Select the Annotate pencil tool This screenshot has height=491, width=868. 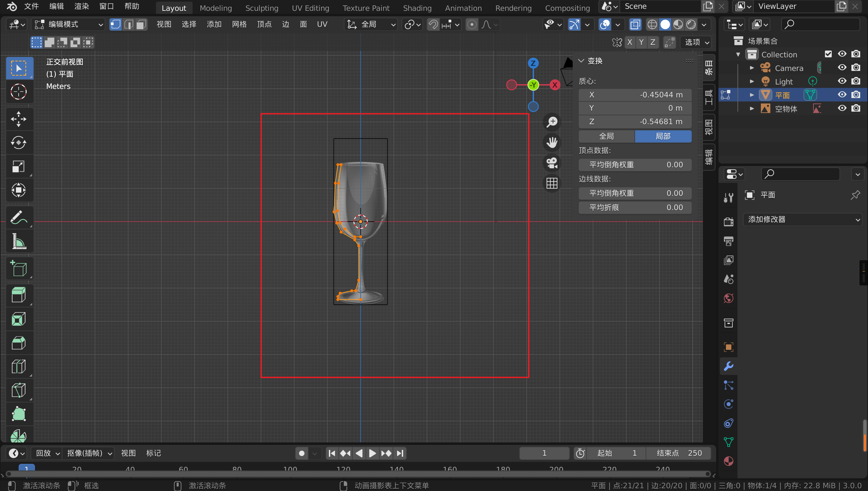click(19, 218)
